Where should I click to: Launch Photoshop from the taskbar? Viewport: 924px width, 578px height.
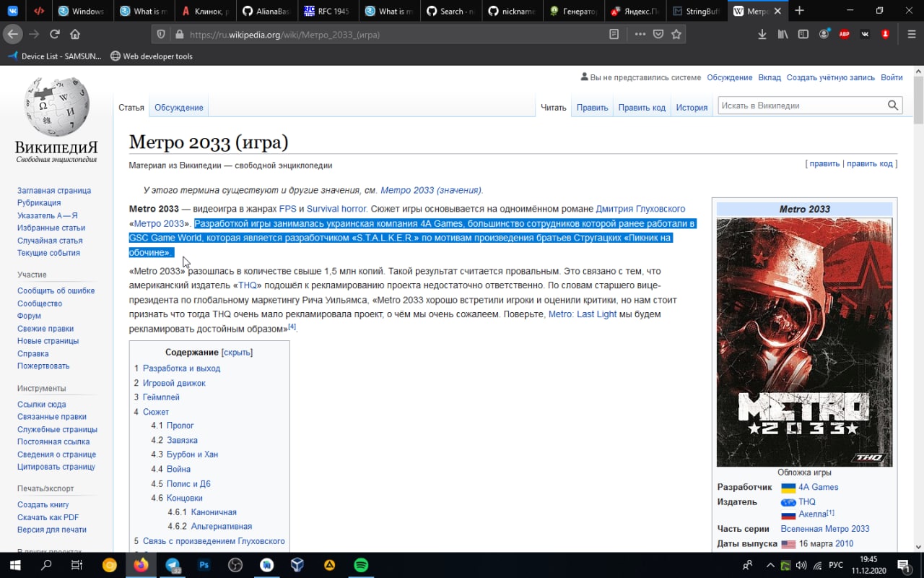pyautogui.click(x=204, y=565)
